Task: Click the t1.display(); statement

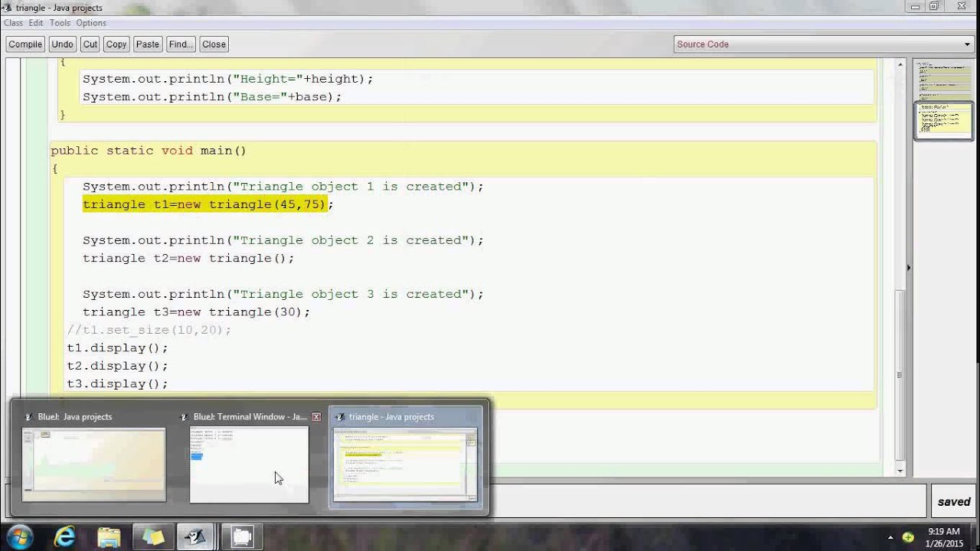Action: click(117, 348)
